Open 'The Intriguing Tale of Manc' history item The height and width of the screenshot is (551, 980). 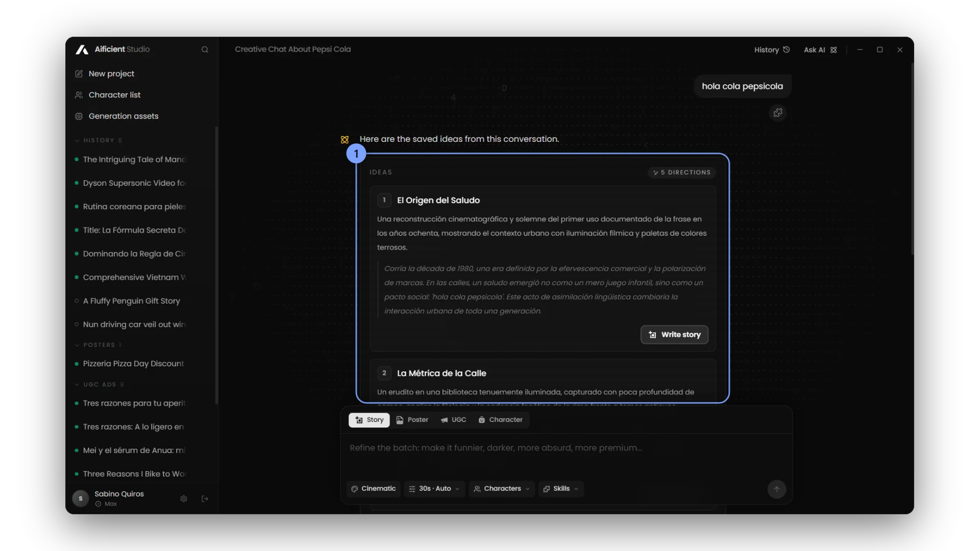pos(135,159)
